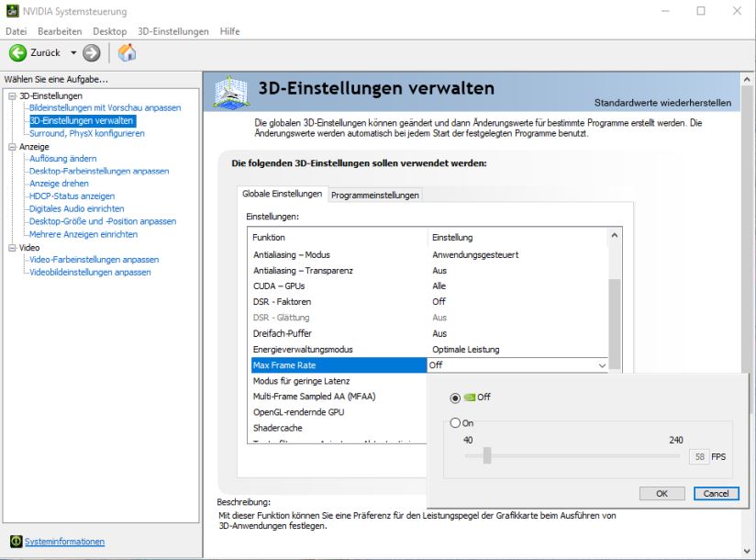Image resolution: width=756 pixels, height=560 pixels.
Task: Click the settings list scrollbar thumb
Action: tap(615, 324)
